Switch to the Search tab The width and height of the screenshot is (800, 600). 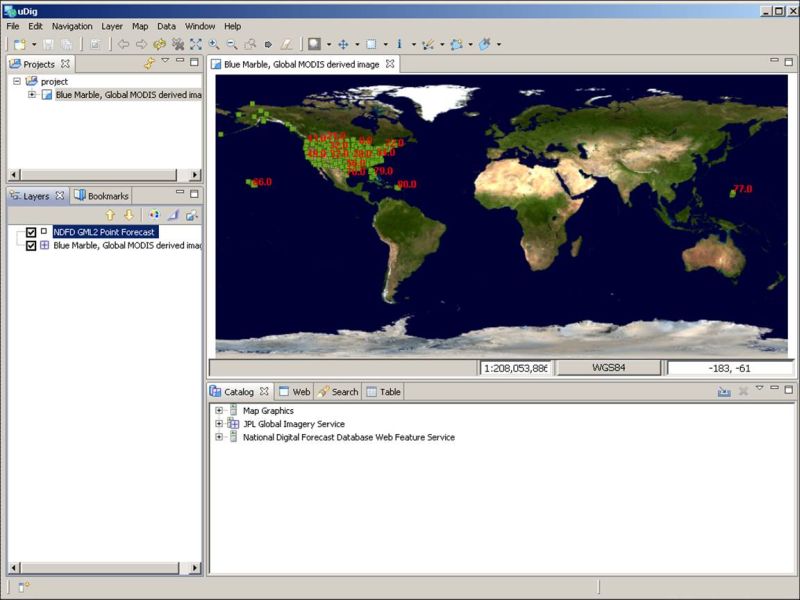click(x=338, y=392)
